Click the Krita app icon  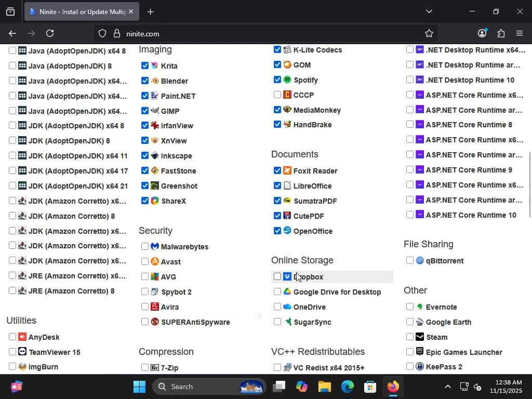click(x=155, y=65)
